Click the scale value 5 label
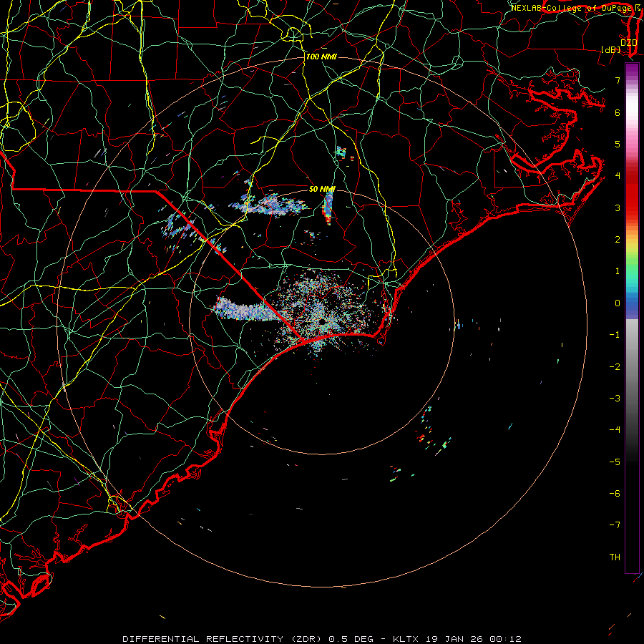644x644 pixels. [618, 144]
